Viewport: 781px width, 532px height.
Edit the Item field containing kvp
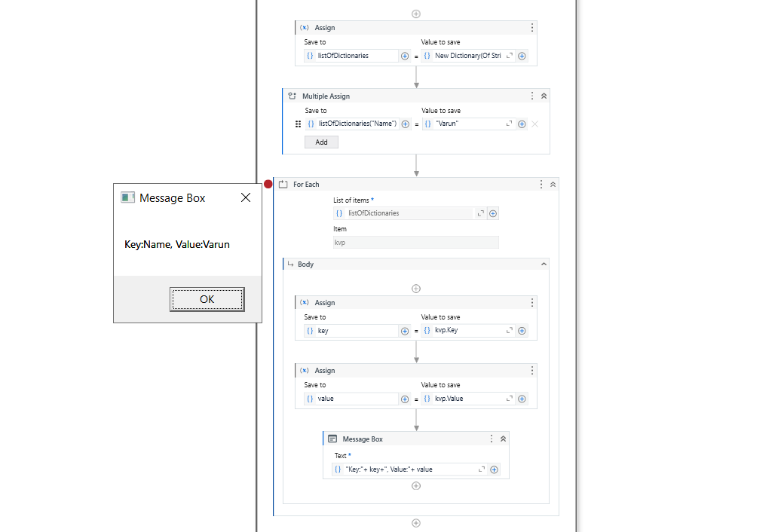(416, 243)
